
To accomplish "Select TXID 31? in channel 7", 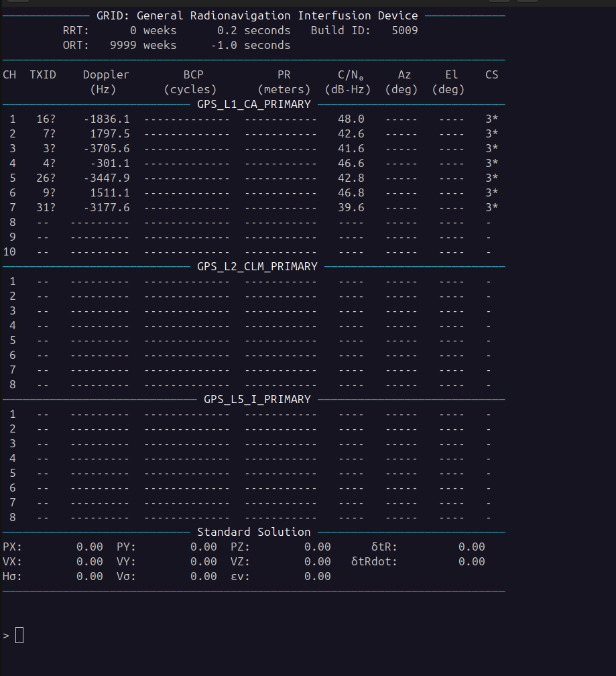I will tap(46, 207).
